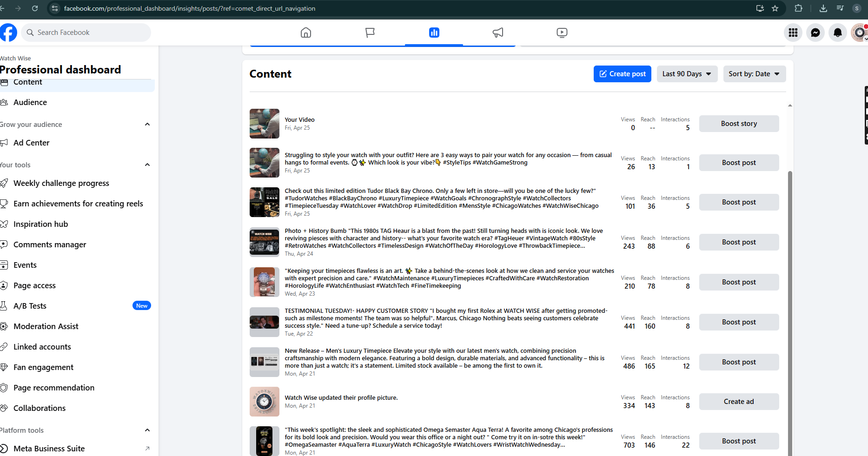Bookmark this page with star icon
Viewport: 868px width, 456px height.
pyautogui.click(x=775, y=8)
